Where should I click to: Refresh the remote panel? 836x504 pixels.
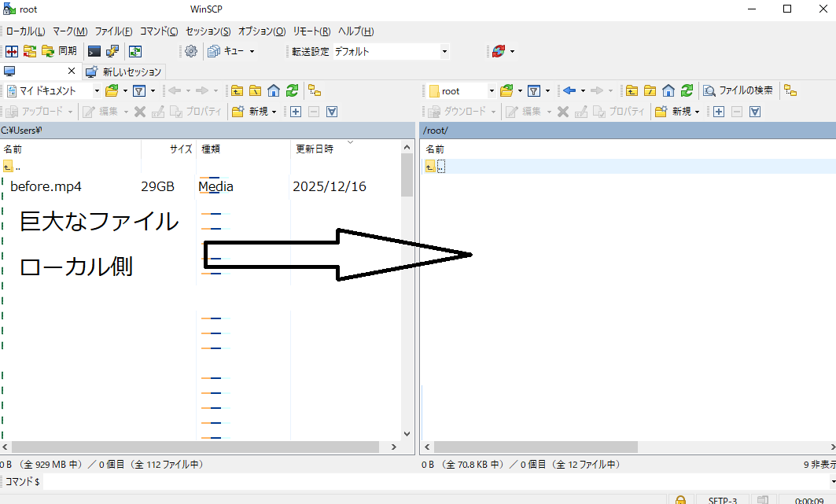[687, 91]
